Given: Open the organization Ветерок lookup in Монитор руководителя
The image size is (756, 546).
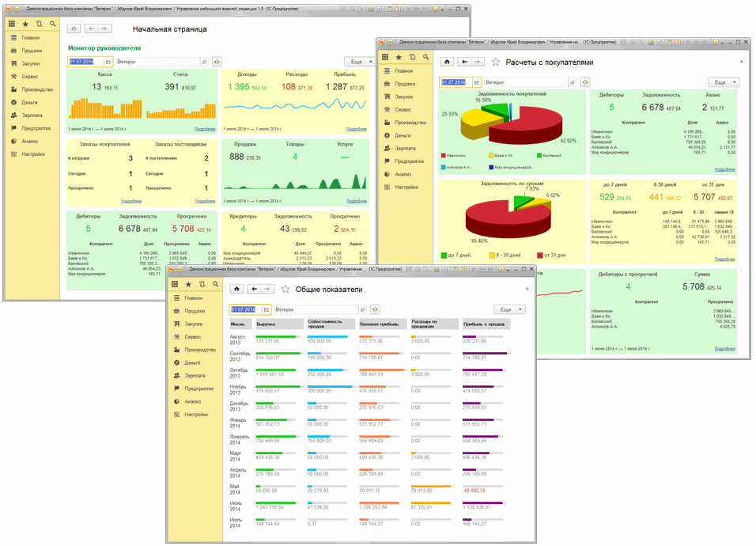Looking at the screenshot, I should point(205,62).
